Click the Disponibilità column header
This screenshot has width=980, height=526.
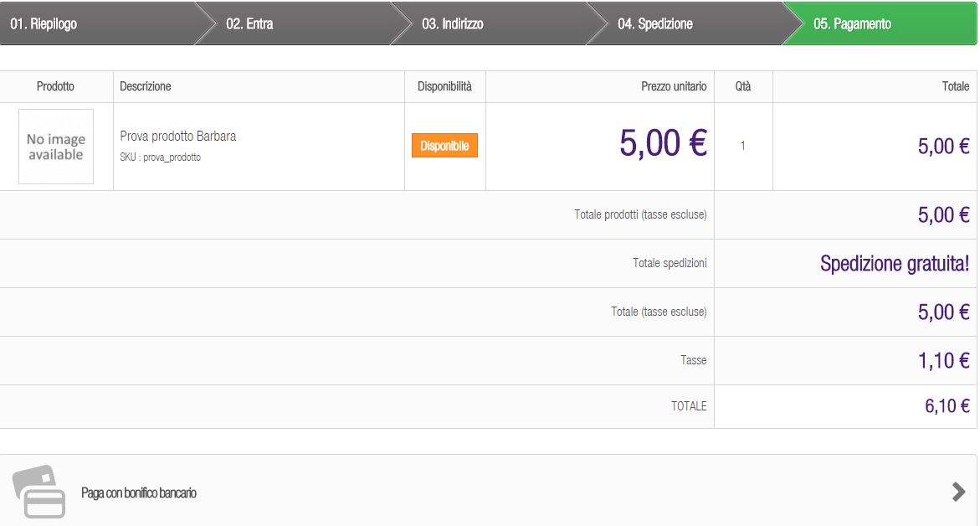point(444,86)
